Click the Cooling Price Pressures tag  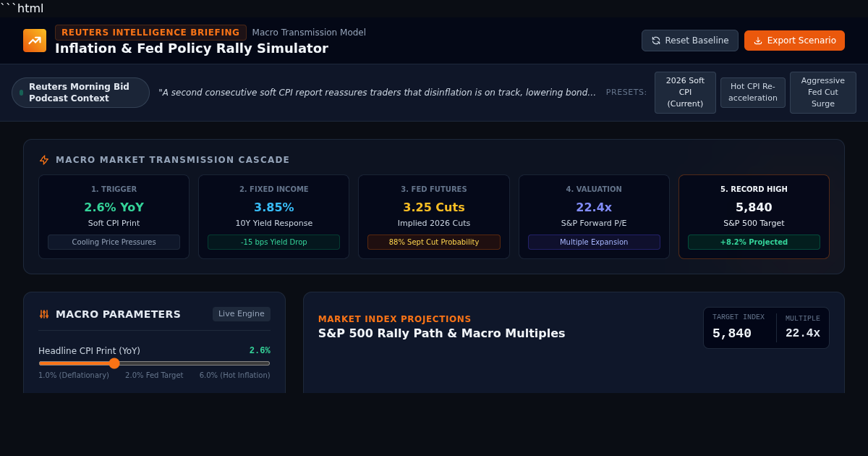click(x=114, y=242)
